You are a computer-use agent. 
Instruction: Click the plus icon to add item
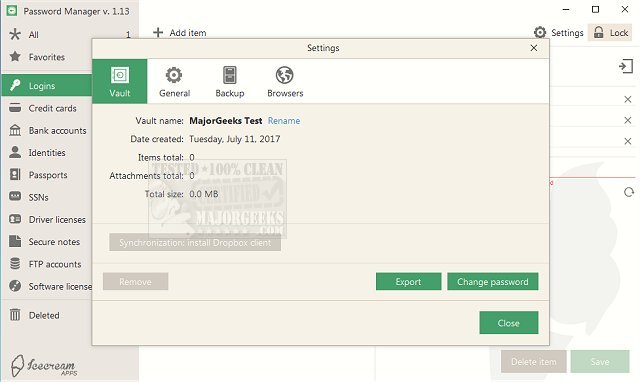158,32
